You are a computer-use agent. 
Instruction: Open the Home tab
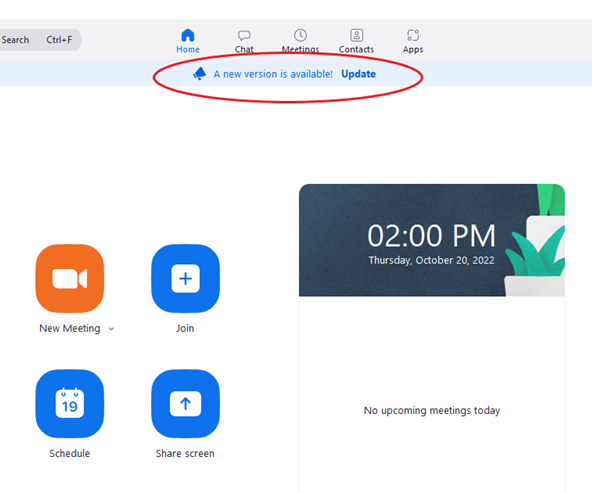point(188,41)
